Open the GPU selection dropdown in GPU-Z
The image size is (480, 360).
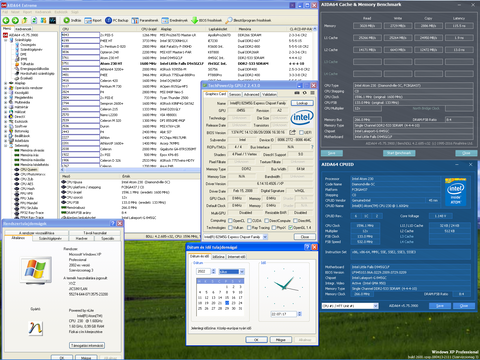point(265,237)
